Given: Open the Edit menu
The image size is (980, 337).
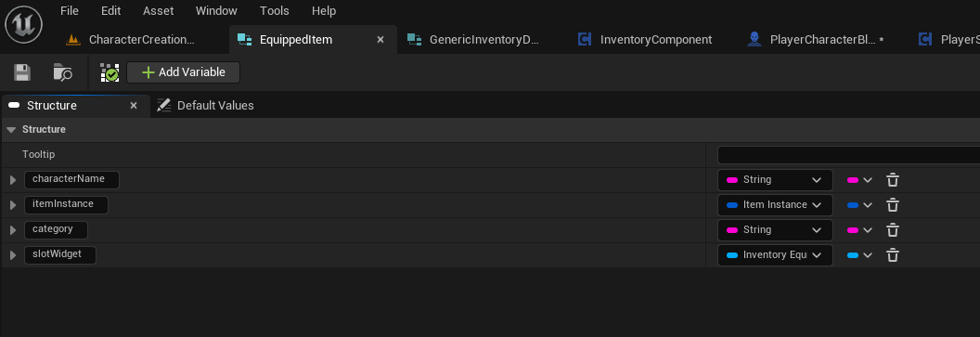Looking at the screenshot, I should pos(111,10).
